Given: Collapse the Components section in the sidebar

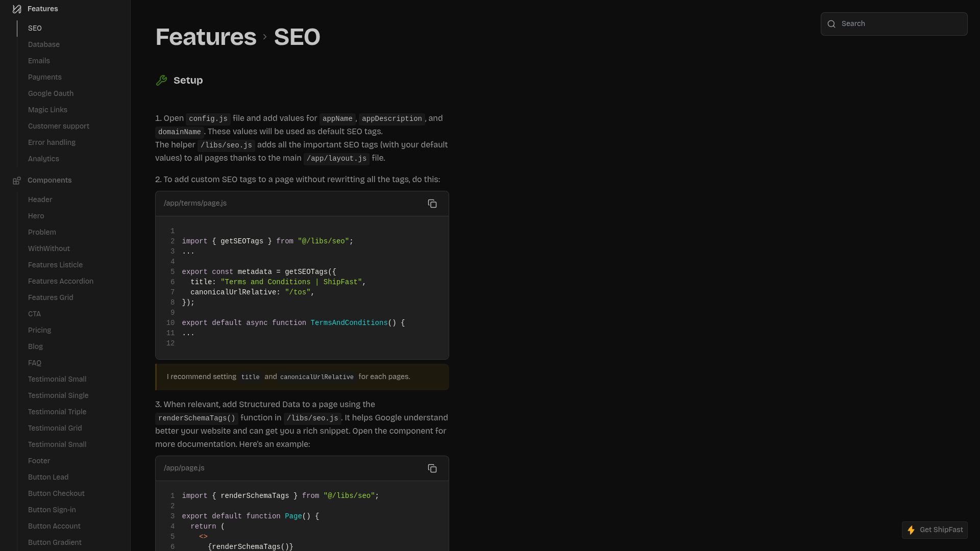Looking at the screenshot, I should 50,180.
